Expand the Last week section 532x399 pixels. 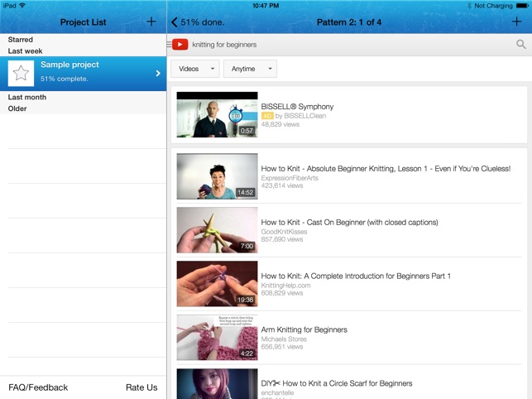pyautogui.click(x=25, y=51)
